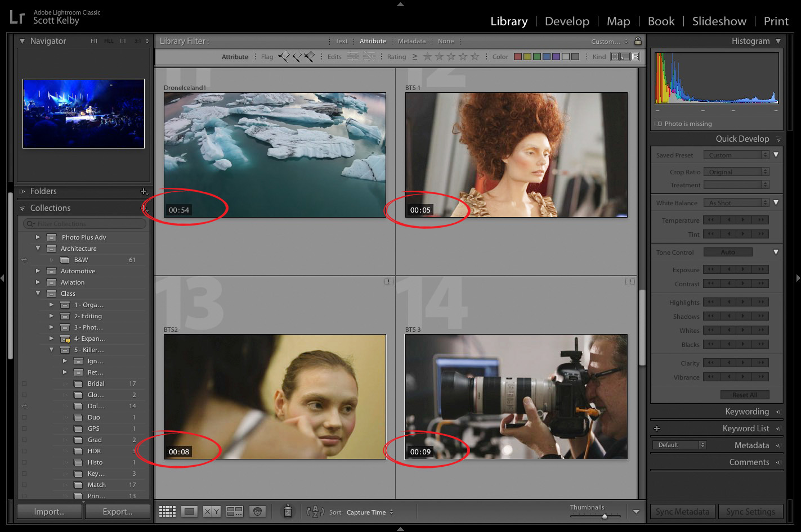Click the Import button
801x532 pixels.
coord(49,511)
